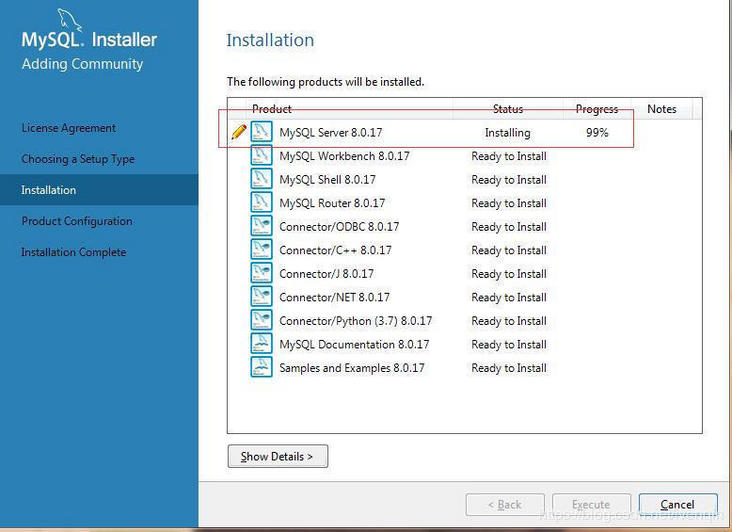This screenshot has height=532, width=732.
Task: Click the Product column header
Action: [272, 109]
